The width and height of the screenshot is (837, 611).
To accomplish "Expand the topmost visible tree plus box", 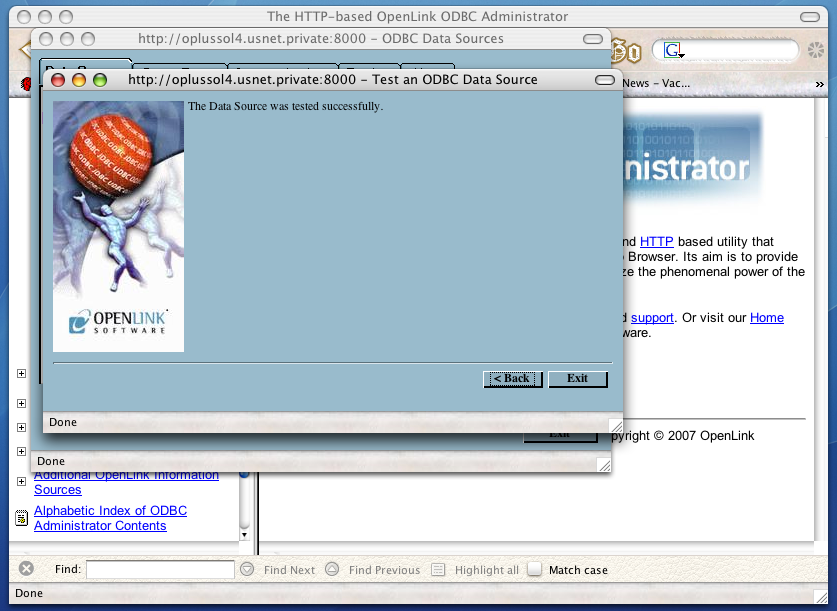I will 21,374.
